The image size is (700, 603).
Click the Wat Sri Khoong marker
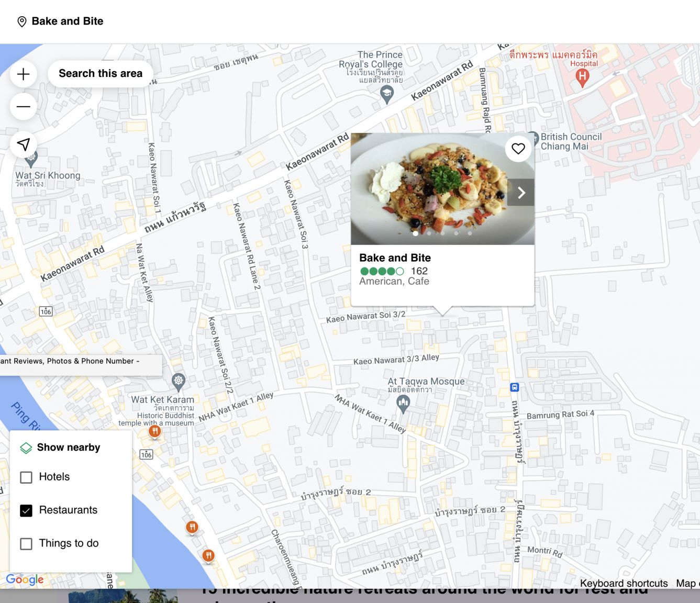click(x=31, y=158)
